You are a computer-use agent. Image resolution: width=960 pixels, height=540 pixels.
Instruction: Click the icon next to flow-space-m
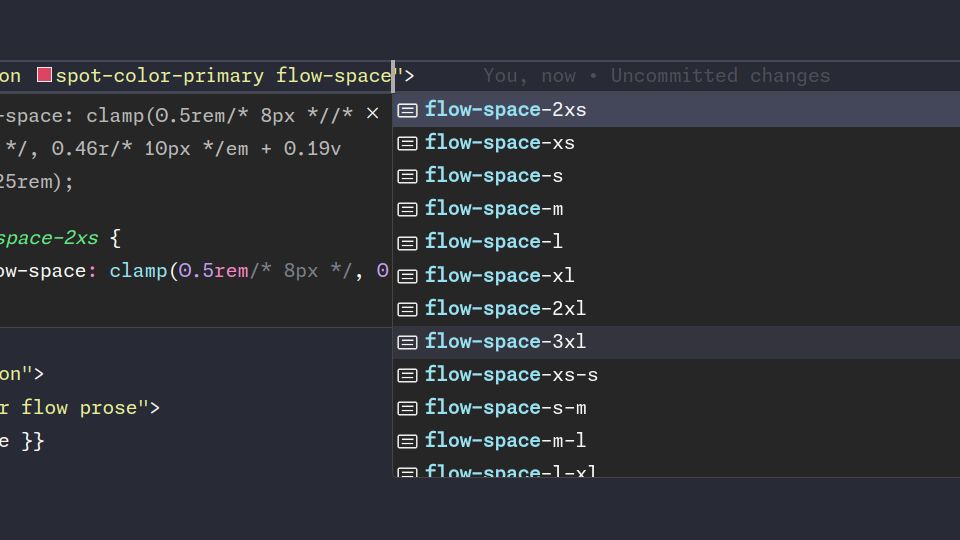407,209
